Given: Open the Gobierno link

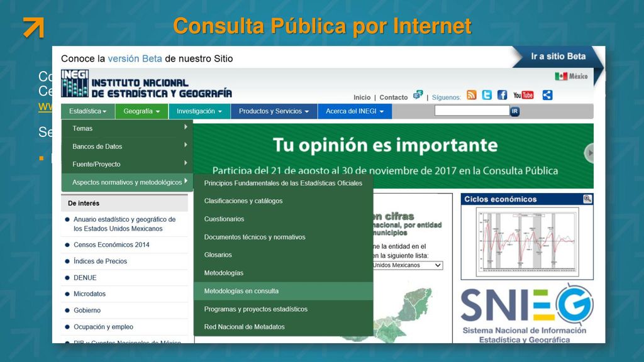Looking at the screenshot, I should pyautogui.click(x=87, y=310).
